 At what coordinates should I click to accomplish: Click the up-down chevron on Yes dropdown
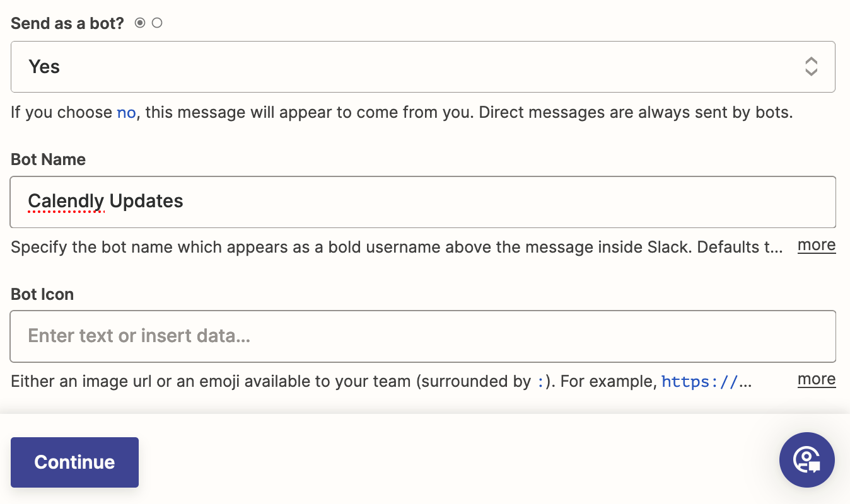coord(812,67)
